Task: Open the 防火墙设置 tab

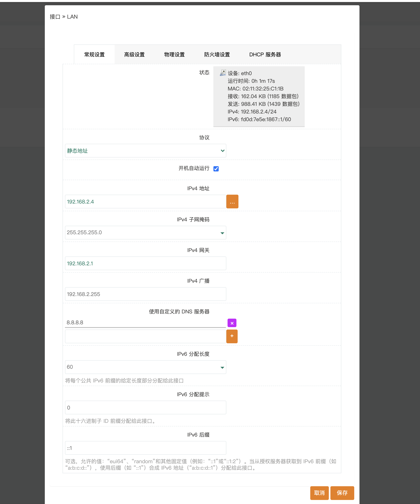Action: [217, 55]
